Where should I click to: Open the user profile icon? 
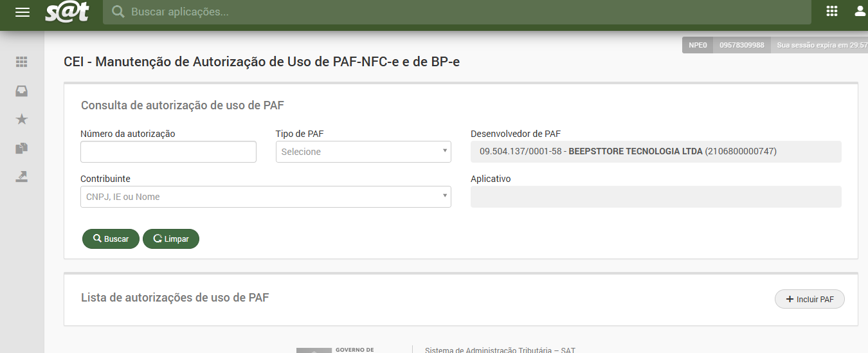click(860, 11)
